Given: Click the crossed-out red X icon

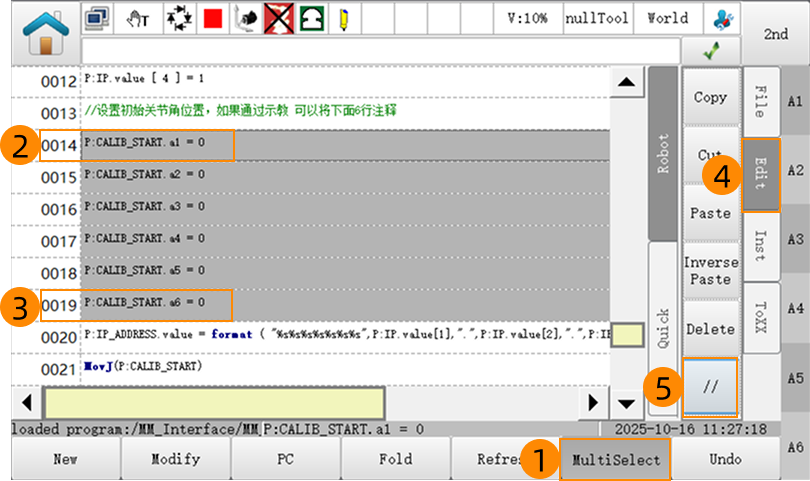Looking at the screenshot, I should pyautogui.click(x=279, y=19).
